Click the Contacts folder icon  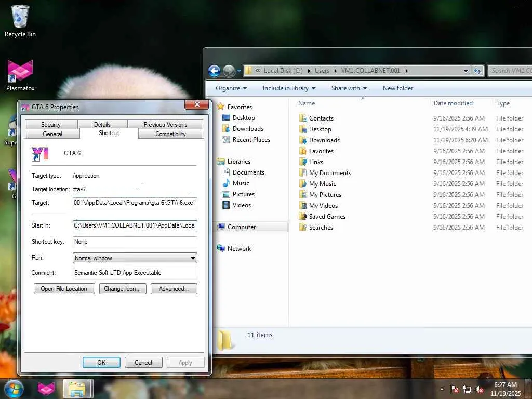(303, 118)
